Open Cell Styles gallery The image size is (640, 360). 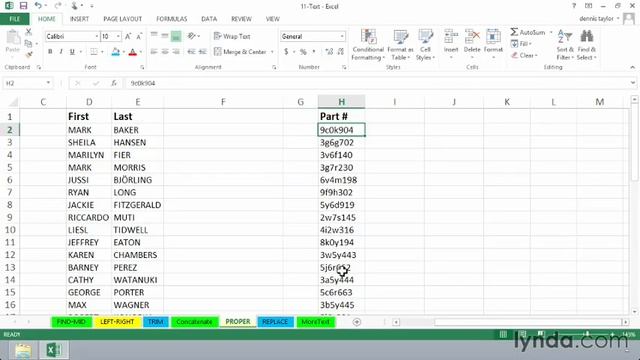coord(425,45)
